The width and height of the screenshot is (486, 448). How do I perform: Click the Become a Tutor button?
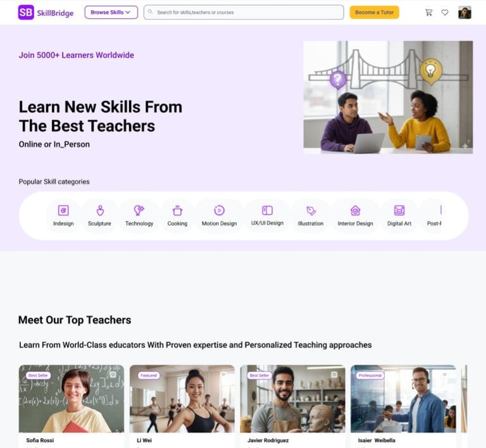(x=374, y=13)
